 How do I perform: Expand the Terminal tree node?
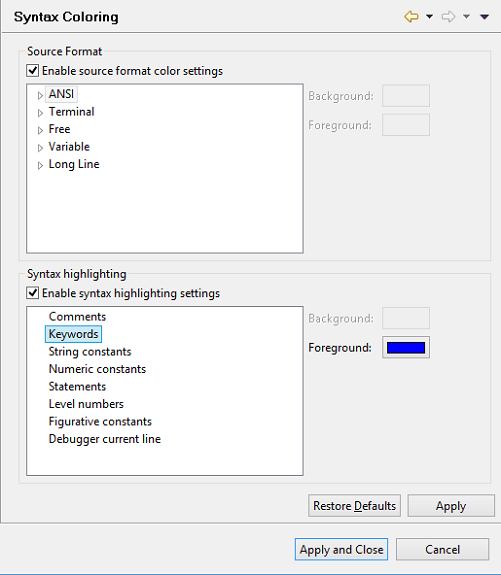click(40, 113)
